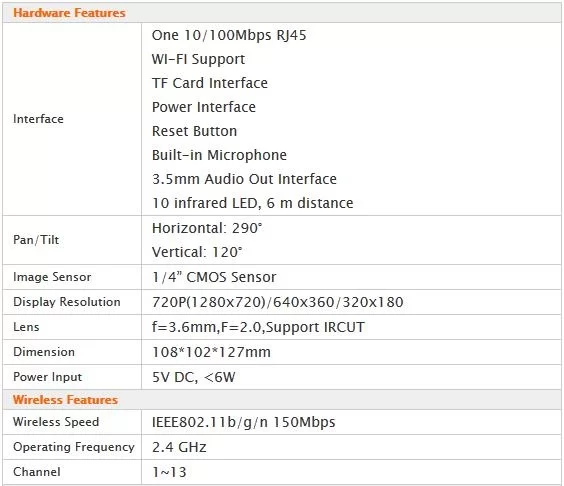Image resolution: width=564 pixels, height=486 pixels.
Task: Select the 'WI-FI Support' line
Action: [x=198, y=59]
